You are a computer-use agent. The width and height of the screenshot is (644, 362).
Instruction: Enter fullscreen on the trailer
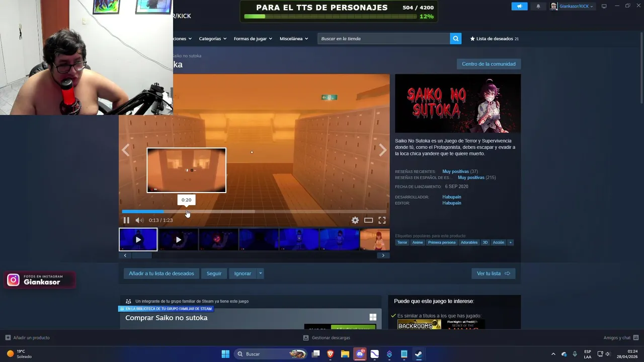382,220
